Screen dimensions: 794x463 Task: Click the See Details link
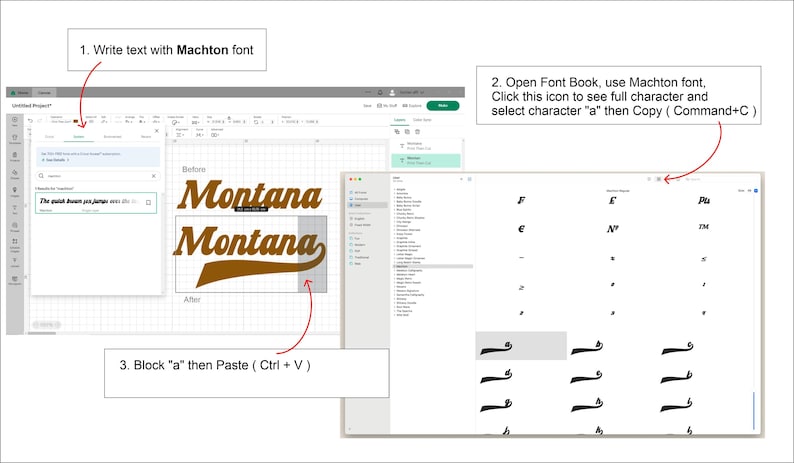coord(55,160)
